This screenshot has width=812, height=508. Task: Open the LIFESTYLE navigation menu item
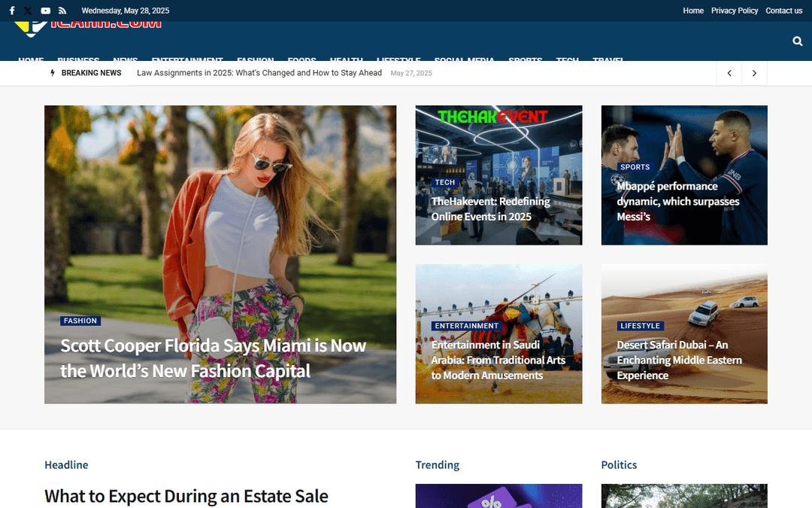[x=398, y=59]
